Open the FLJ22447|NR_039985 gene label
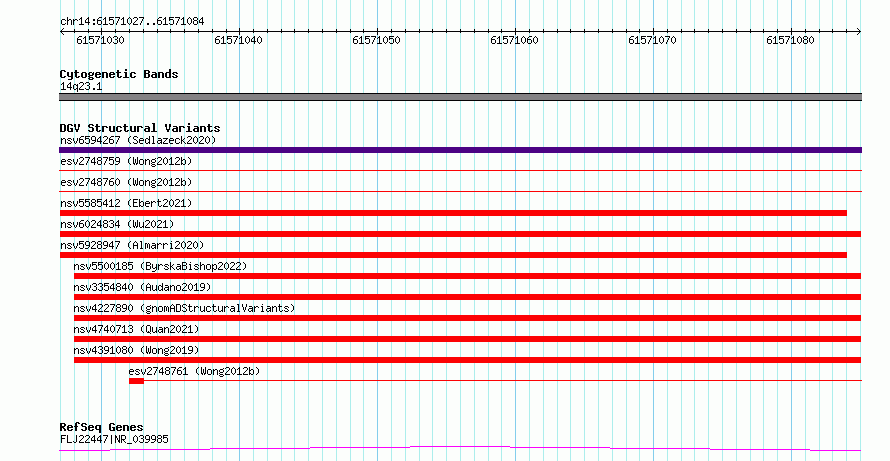Viewport: 890px width, 461px height. (114, 439)
